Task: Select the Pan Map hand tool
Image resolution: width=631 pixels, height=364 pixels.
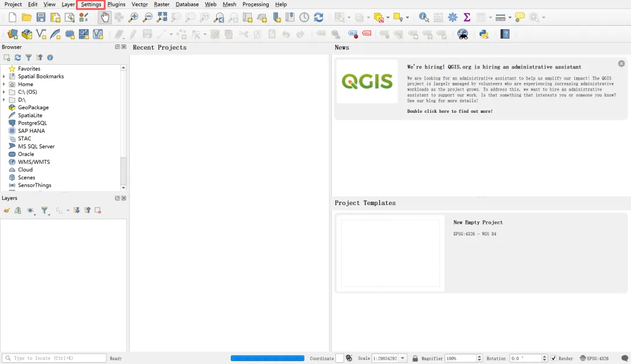Action: tap(105, 18)
